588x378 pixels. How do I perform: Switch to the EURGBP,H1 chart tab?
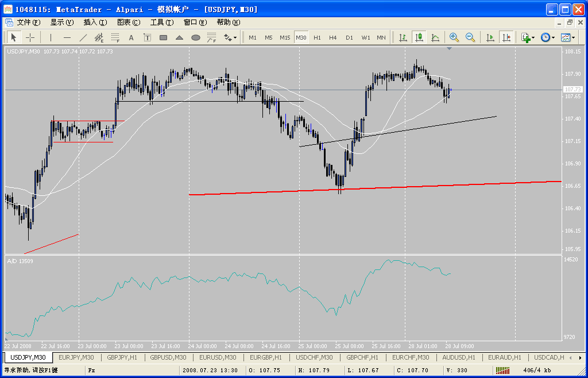click(x=266, y=357)
